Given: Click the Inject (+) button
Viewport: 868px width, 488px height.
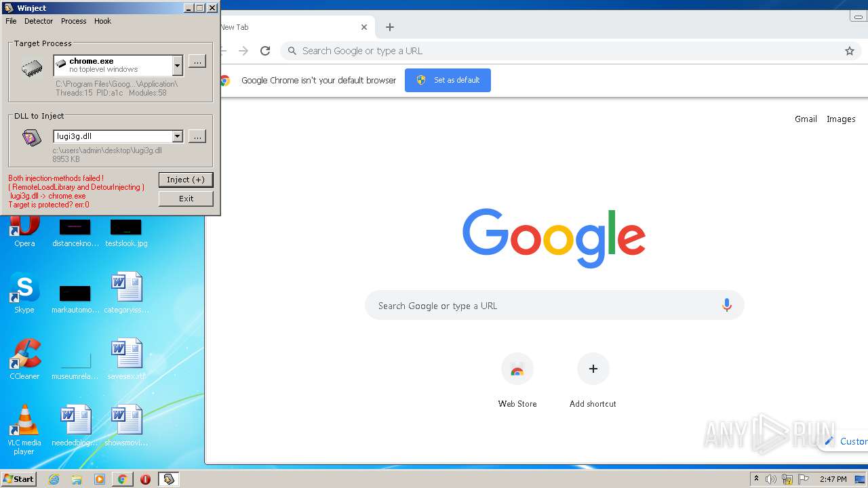Looking at the screenshot, I should (186, 180).
